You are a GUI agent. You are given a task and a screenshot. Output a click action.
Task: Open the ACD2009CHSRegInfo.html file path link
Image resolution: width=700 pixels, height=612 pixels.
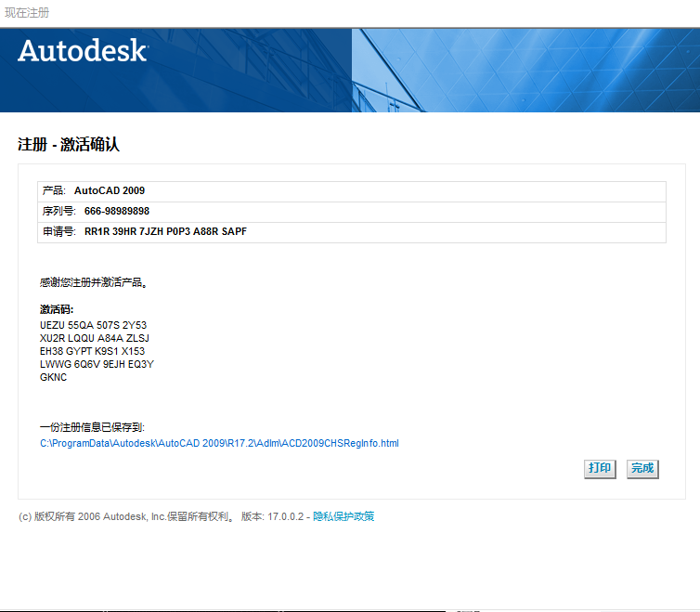(219, 443)
